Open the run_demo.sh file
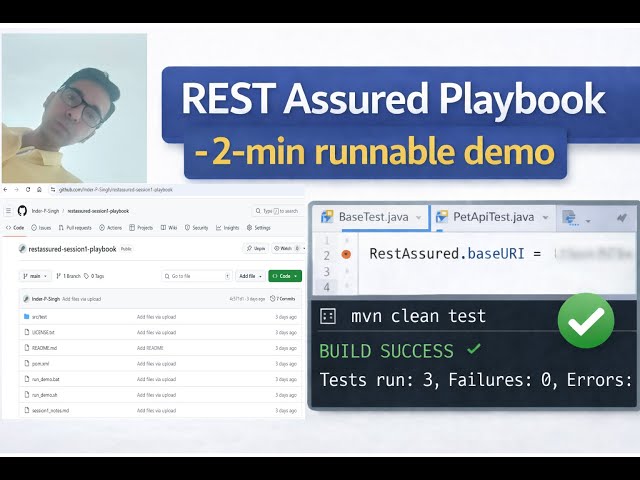640x480 pixels. tap(45, 395)
